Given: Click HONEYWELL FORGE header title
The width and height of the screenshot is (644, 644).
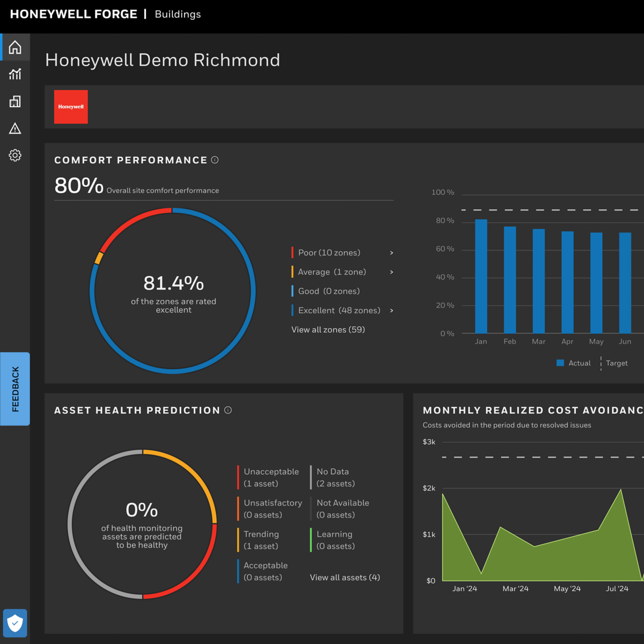Looking at the screenshot, I should 74,14.
